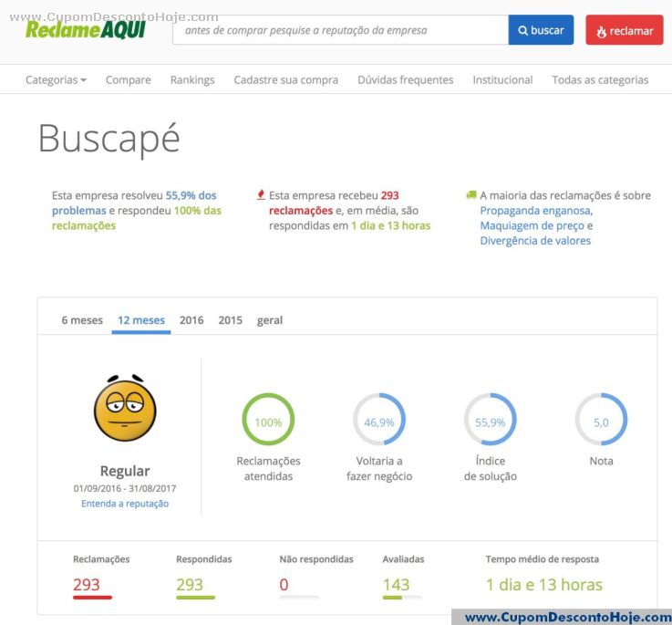The height and width of the screenshot is (625, 672).
Task: Switch to the 6 meses tab
Action: pyautogui.click(x=82, y=320)
